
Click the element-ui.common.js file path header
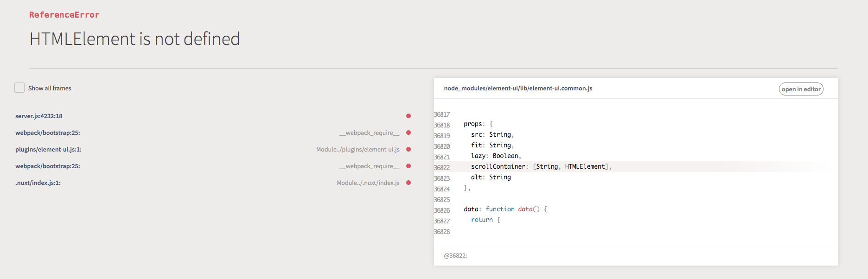click(518, 88)
